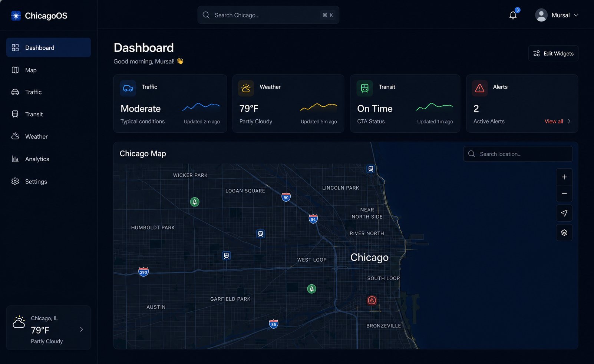
Task: Zoom in the map with plus button
Action: click(x=564, y=177)
